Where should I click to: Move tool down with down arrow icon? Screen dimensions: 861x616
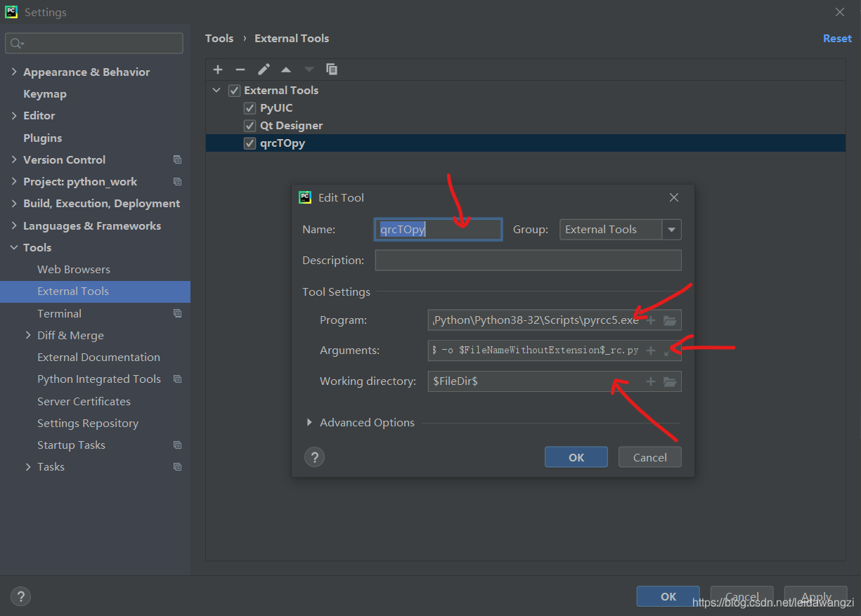[309, 70]
